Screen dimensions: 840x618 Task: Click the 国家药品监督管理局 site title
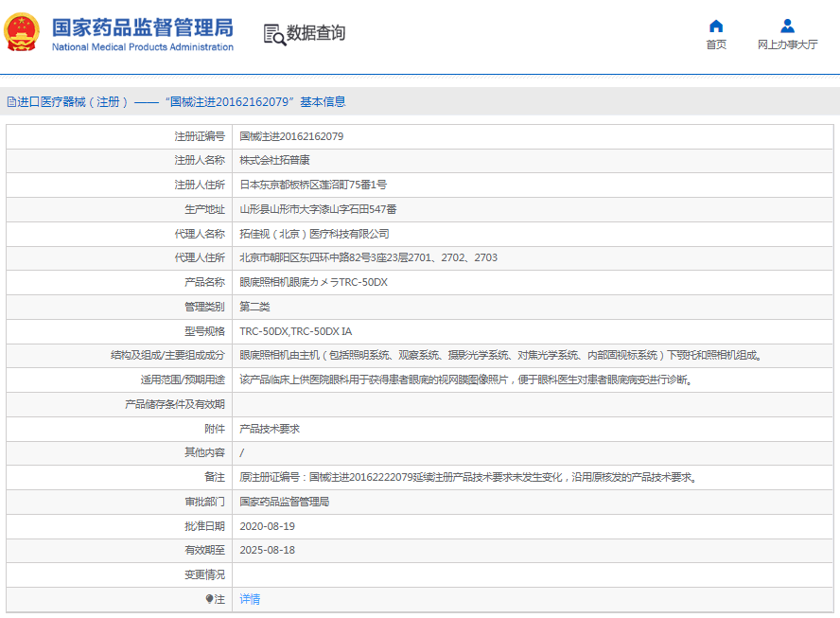pos(142,26)
